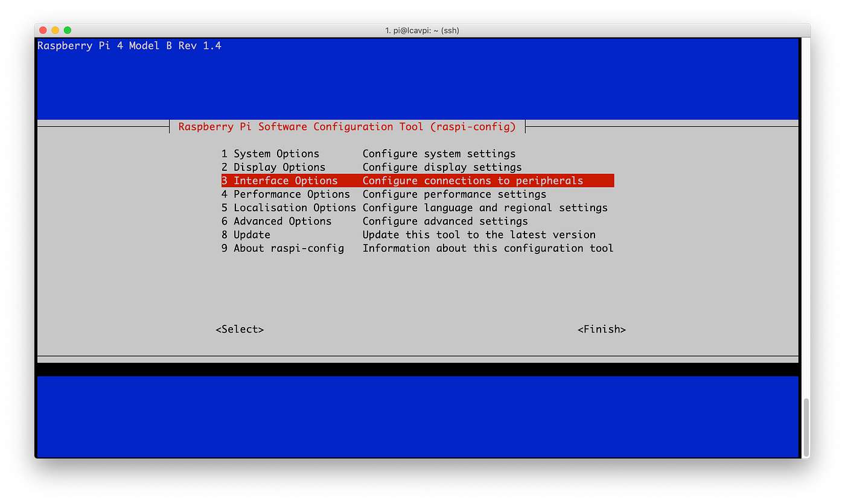This screenshot has height=504, width=845.
Task: Activate the Finish button to exit
Action: (602, 329)
